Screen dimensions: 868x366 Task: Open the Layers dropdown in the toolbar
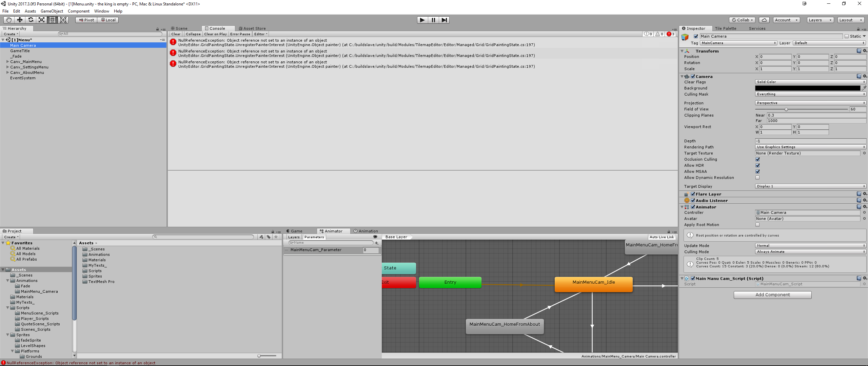820,20
